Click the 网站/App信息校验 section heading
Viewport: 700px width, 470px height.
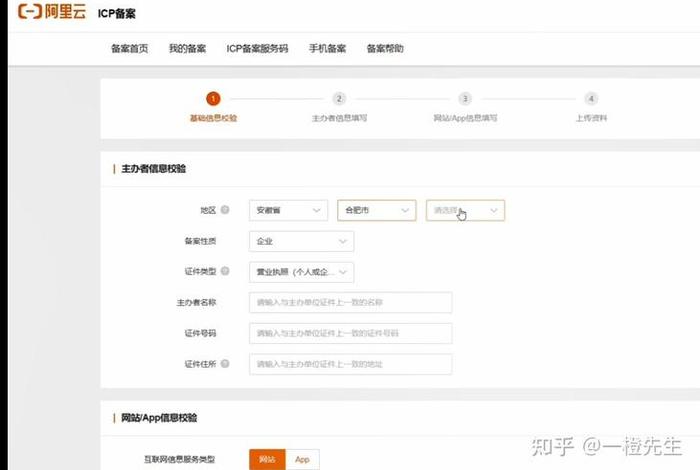click(x=159, y=418)
